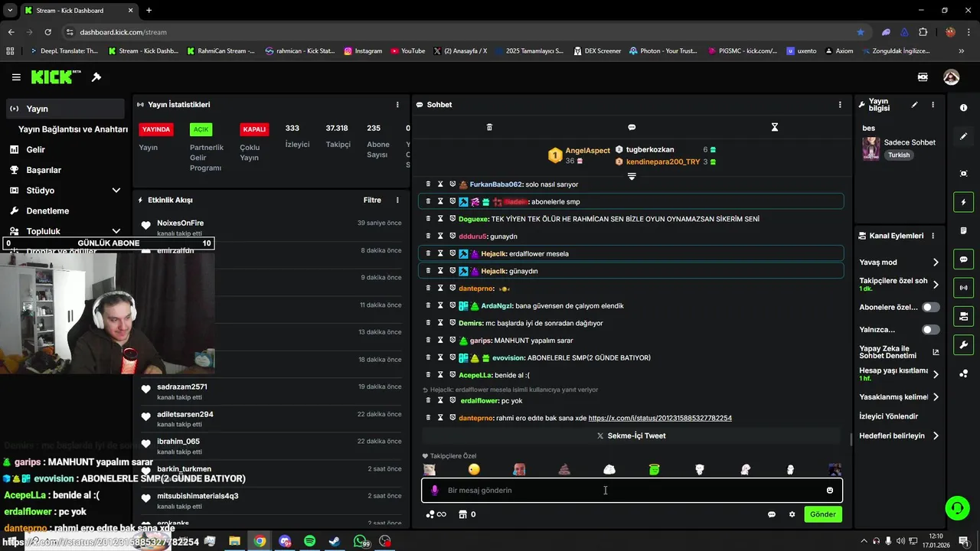This screenshot has width=980, height=551.
Task: Open the x.com status link in dantepro's message
Action: [x=660, y=419]
